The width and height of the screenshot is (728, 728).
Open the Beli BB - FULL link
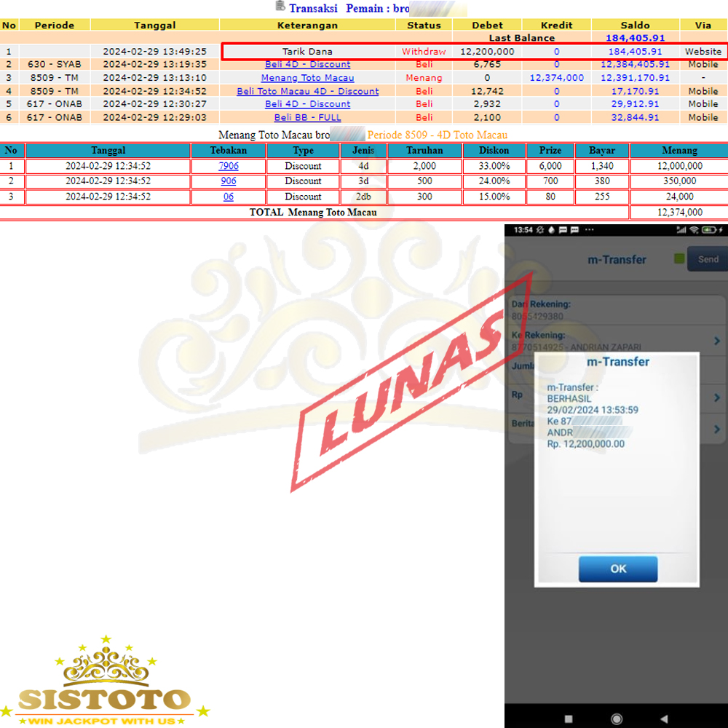pos(307,117)
